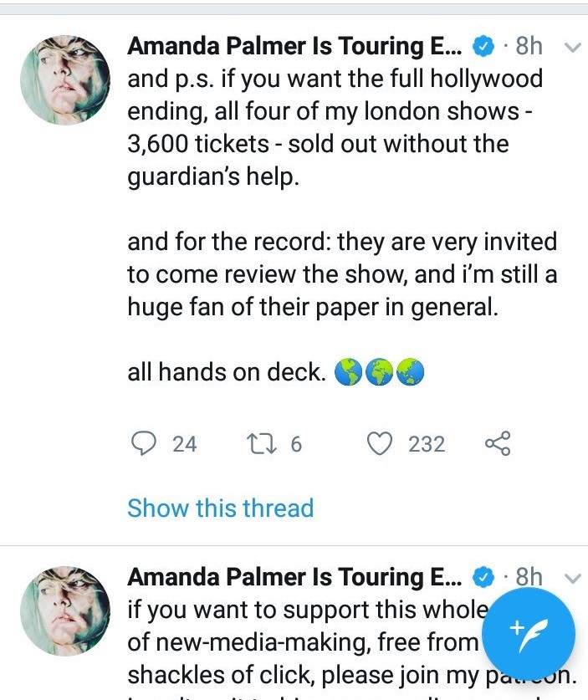Image resolution: width=588 pixels, height=700 pixels.
Task: Open the first tweet's profile avatar
Action: pyautogui.click(x=65, y=80)
